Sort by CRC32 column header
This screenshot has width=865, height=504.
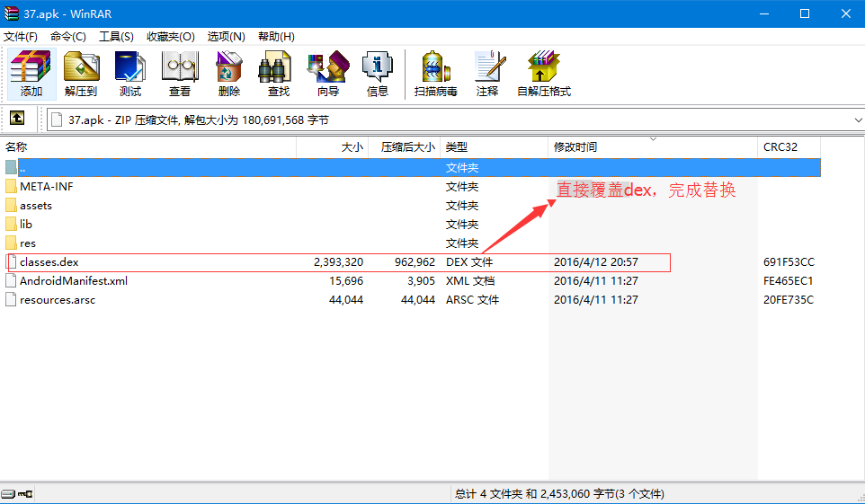[789, 146]
